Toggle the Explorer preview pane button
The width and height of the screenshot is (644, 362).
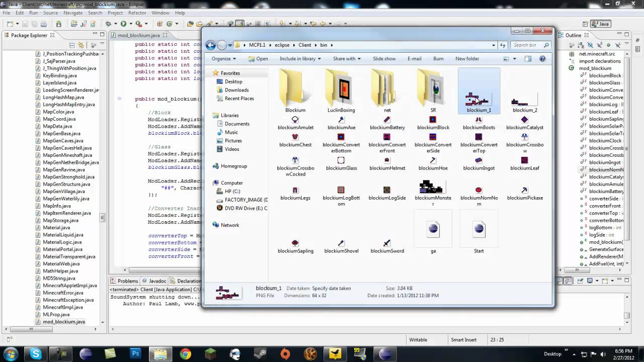[x=528, y=59]
